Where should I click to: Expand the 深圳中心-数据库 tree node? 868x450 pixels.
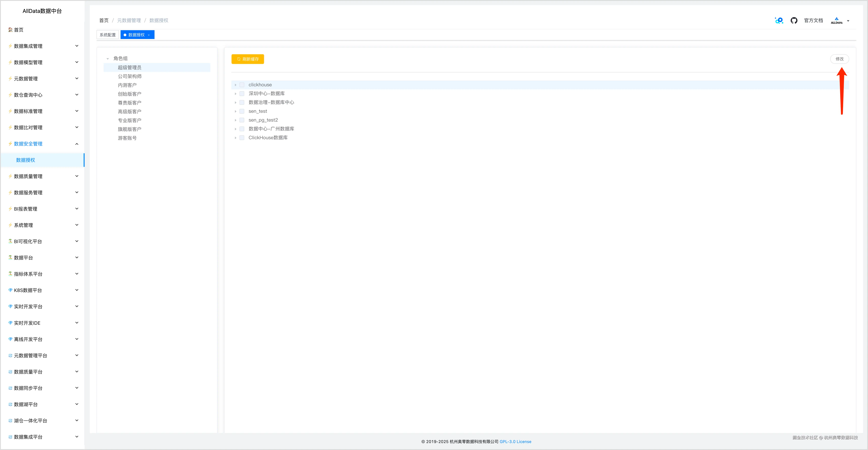[236, 94]
